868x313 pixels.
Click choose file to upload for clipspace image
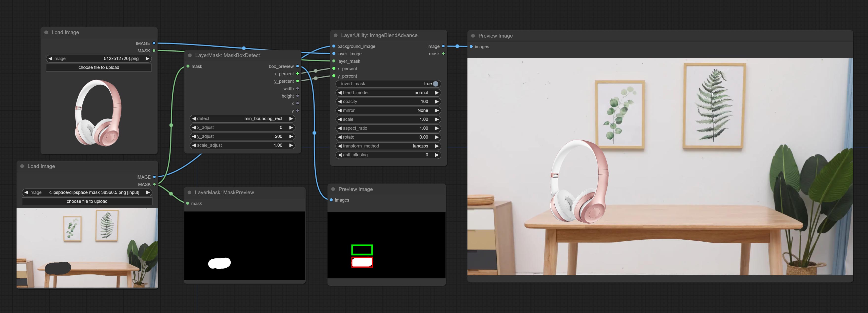coord(87,201)
